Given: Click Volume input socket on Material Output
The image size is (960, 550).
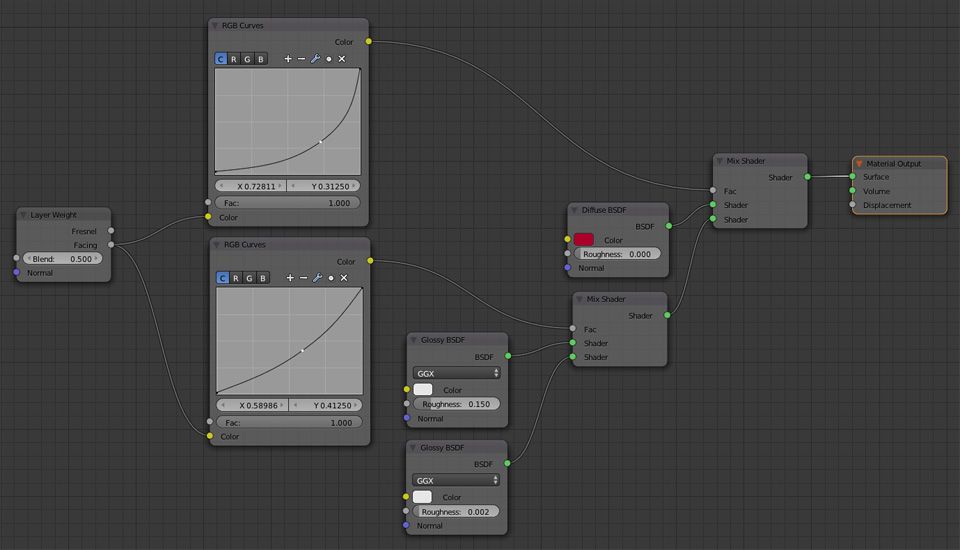Looking at the screenshot, I should tap(852, 190).
